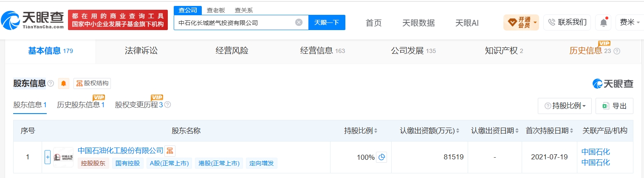Switch to the 经营信息 tab
This screenshot has width=644, height=178.
322,51
